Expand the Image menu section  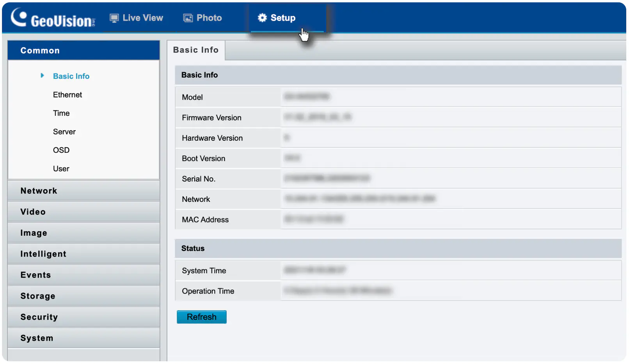(84, 233)
